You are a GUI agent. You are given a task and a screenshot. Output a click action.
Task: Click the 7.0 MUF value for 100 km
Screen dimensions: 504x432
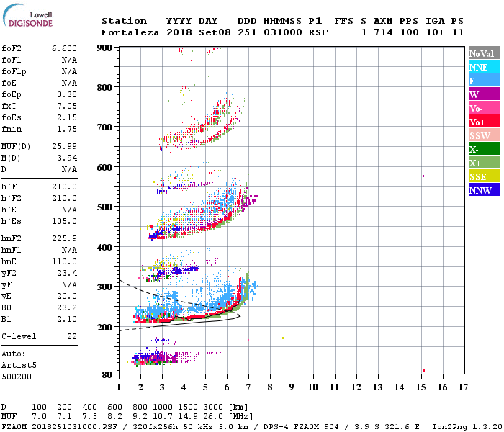click(39, 417)
